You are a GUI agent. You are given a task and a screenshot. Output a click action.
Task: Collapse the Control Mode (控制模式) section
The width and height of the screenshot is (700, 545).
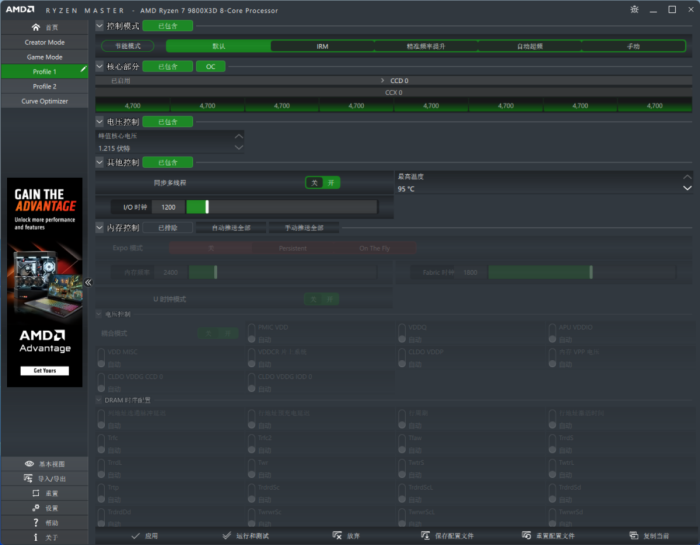[99, 25]
